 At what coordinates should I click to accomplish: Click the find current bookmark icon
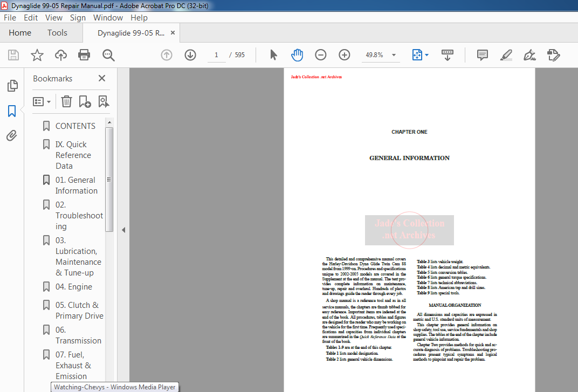pyautogui.click(x=104, y=101)
